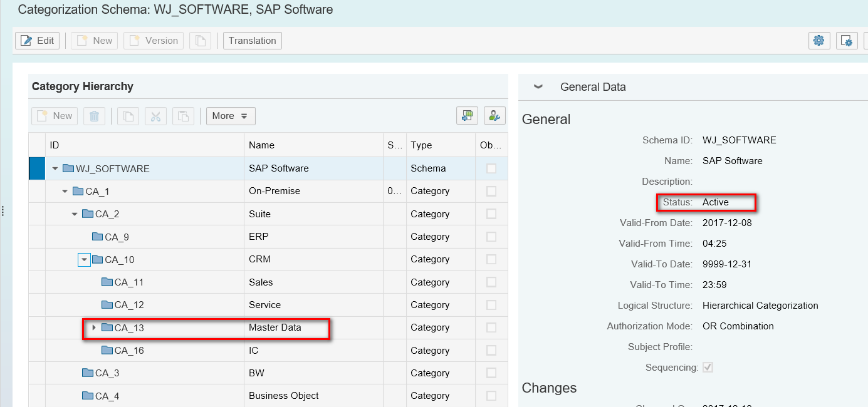Collapse the WJ_SOFTWARE root node arrow

tap(55, 168)
